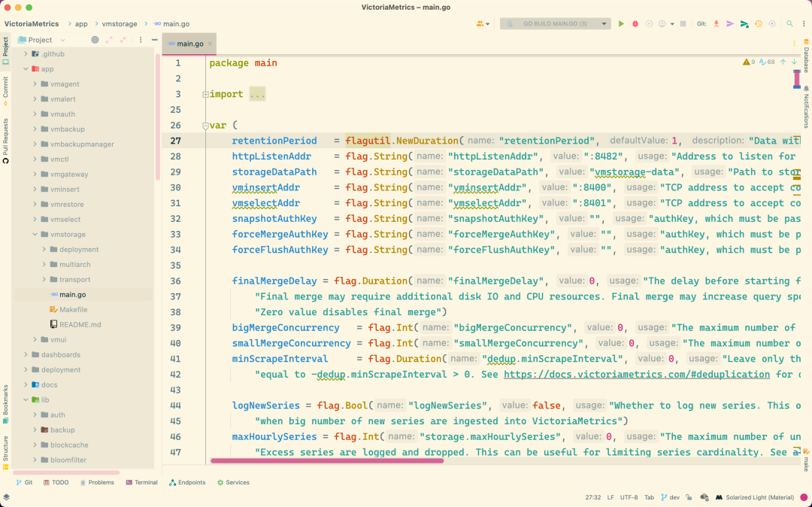The image size is (812, 507).
Task: Click the editor's horizontal scrollbar
Action: (327, 460)
